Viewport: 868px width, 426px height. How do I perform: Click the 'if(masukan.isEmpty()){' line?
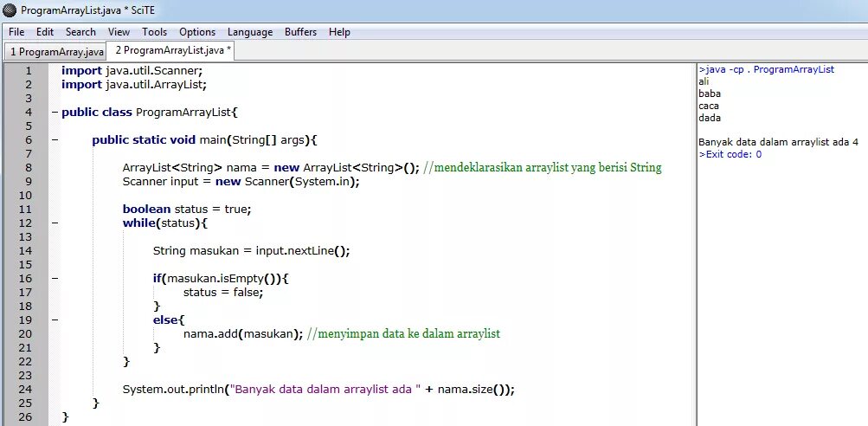click(x=221, y=279)
